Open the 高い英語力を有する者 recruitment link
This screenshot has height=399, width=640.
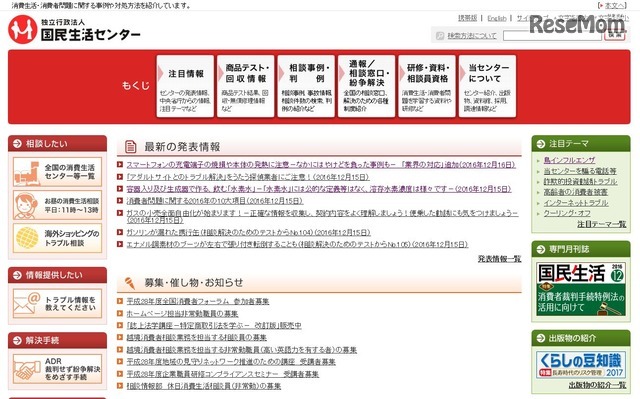tap(242, 350)
